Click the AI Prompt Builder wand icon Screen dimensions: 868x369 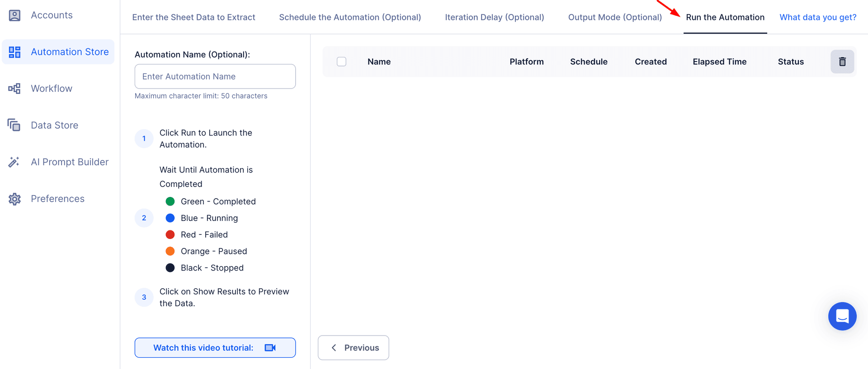click(x=14, y=162)
